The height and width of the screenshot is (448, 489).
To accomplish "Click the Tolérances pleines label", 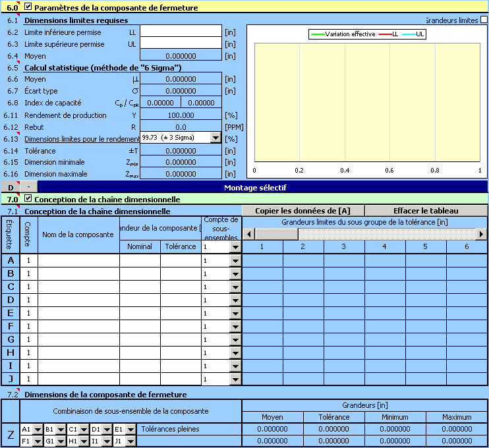I will coord(170,429).
